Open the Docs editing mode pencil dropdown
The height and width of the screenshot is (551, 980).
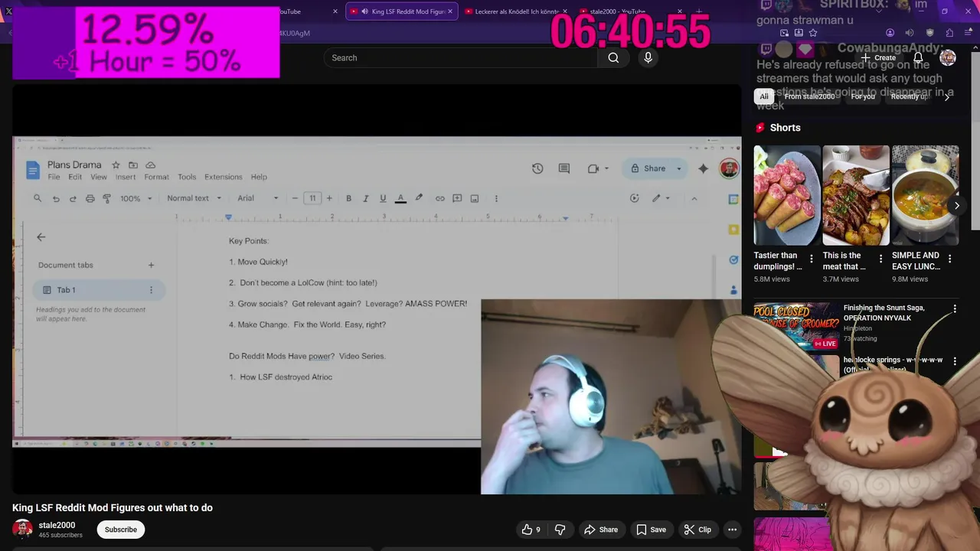(x=660, y=198)
